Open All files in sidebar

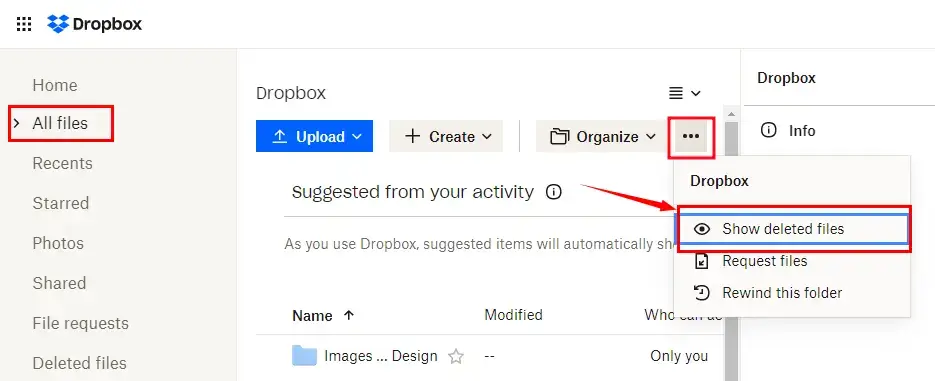click(x=60, y=123)
